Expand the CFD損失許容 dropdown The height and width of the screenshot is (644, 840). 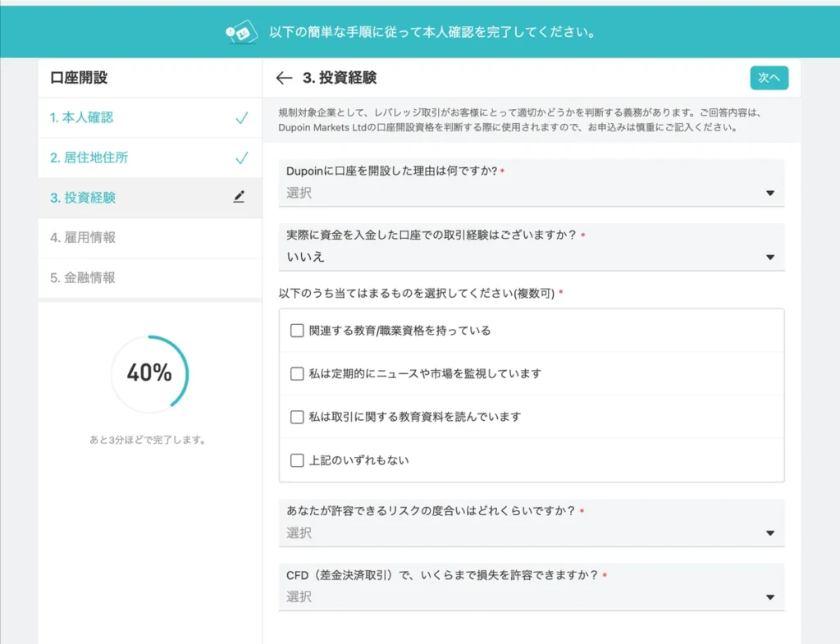531,597
